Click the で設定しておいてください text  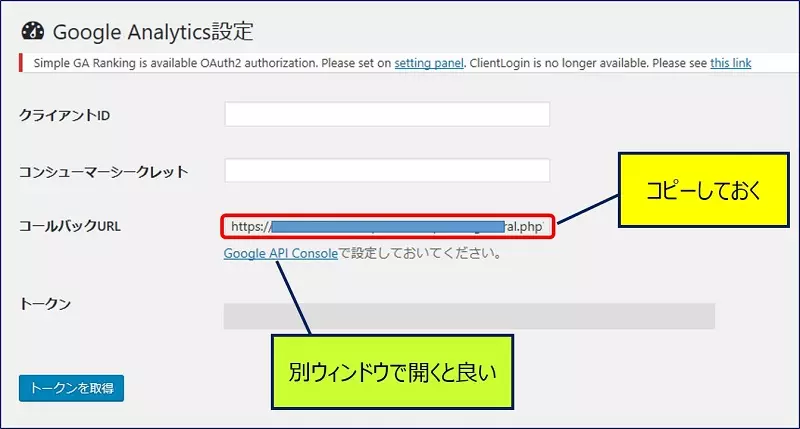click(x=419, y=254)
